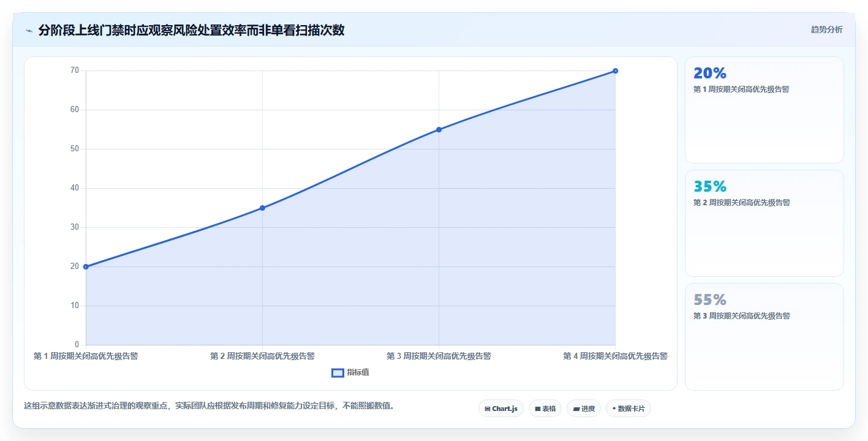868x441 pixels.
Task: Click the data point at value 70
Action: pos(615,70)
